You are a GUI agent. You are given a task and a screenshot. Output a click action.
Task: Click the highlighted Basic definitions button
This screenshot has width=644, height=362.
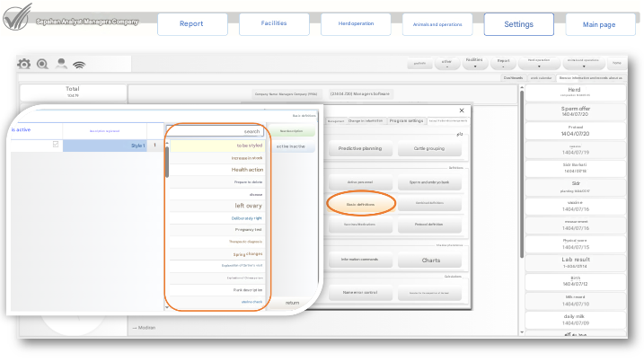[360, 204]
